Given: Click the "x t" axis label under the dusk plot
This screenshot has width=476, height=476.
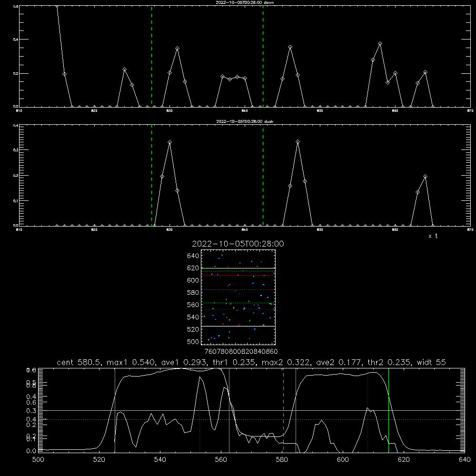Looking at the screenshot, I should pos(433,236).
